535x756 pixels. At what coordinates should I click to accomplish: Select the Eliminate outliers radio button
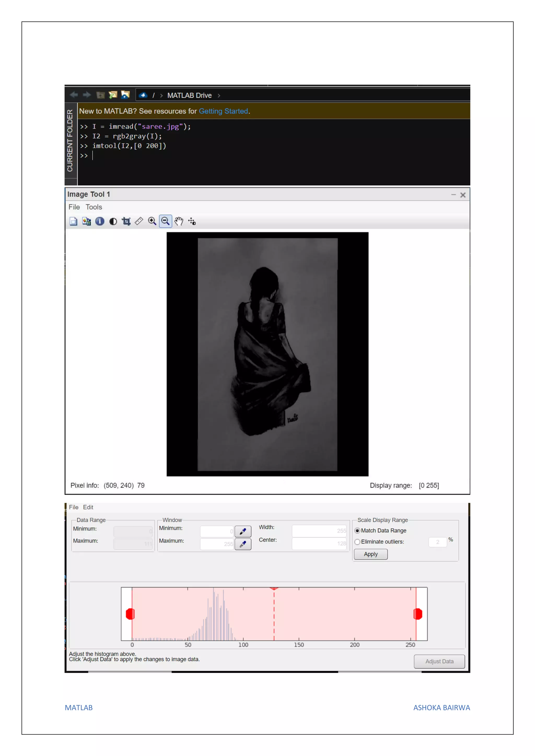tap(357, 542)
